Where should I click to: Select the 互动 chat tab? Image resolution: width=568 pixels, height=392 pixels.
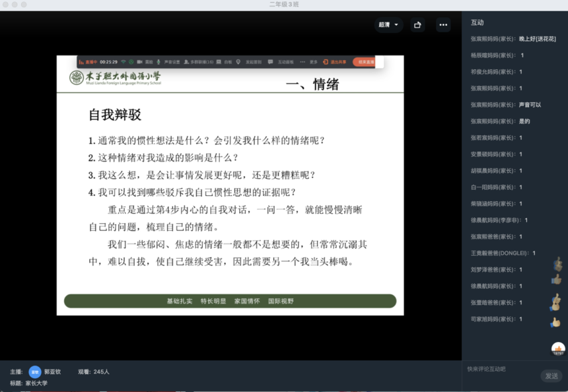[477, 22]
